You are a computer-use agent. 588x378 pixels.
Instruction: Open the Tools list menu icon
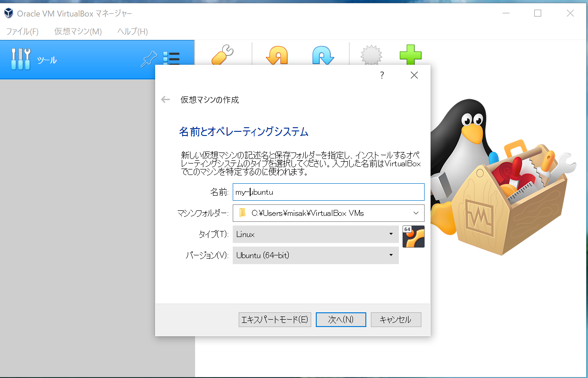(x=171, y=59)
